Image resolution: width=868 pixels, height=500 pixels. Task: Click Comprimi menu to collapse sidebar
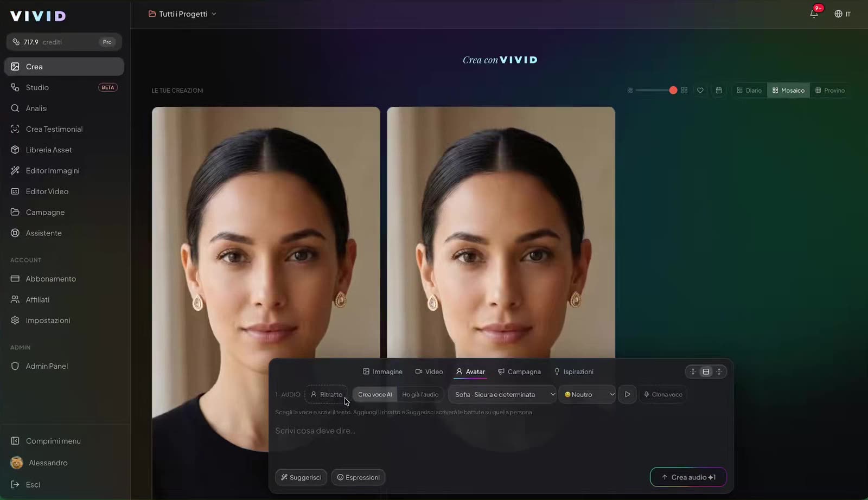pyautogui.click(x=64, y=441)
